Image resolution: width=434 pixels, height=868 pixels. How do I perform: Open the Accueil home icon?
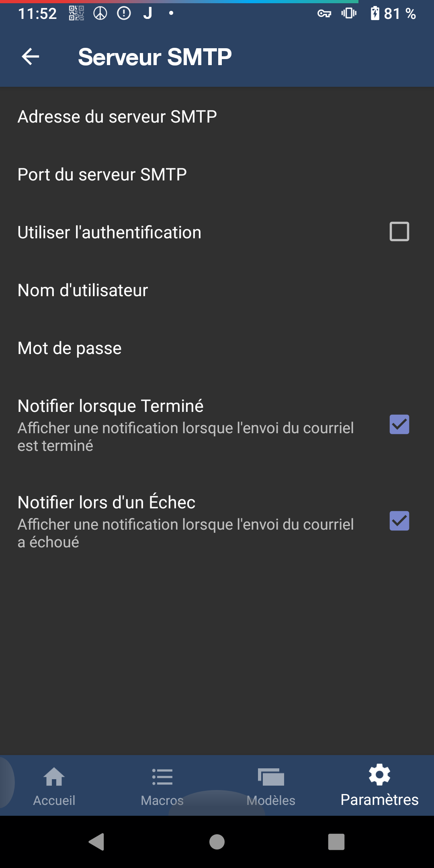click(54, 777)
